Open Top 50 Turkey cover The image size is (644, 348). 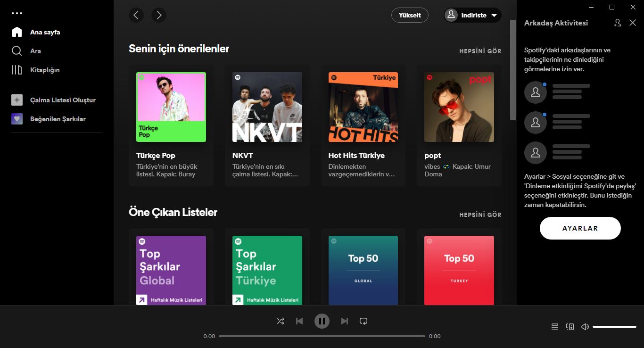[459, 270]
